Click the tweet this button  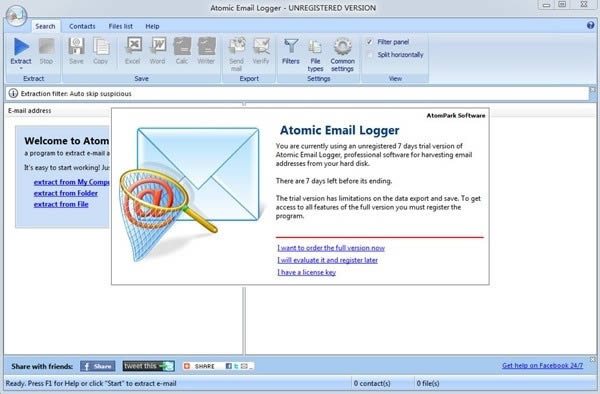tap(148, 366)
